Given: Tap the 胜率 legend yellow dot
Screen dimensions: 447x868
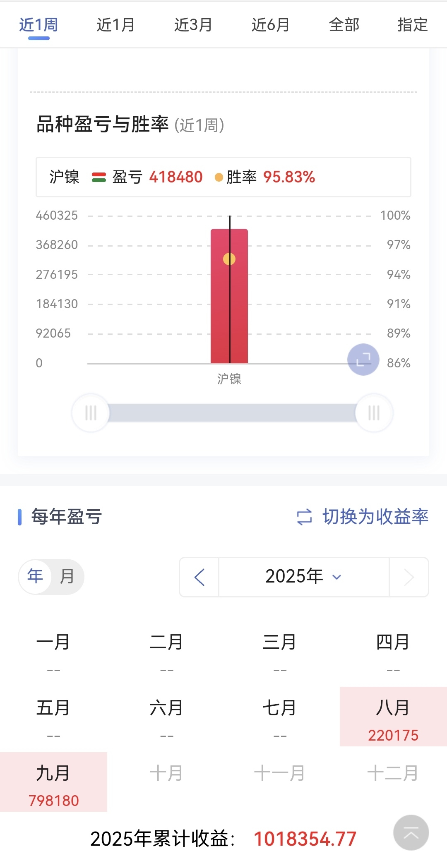Looking at the screenshot, I should point(219,178).
